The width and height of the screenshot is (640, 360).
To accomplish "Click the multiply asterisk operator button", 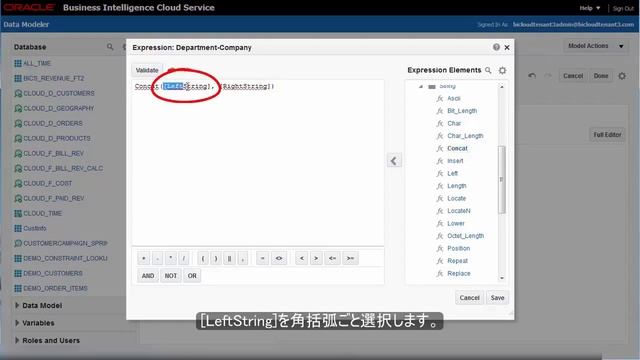I will [171, 258].
